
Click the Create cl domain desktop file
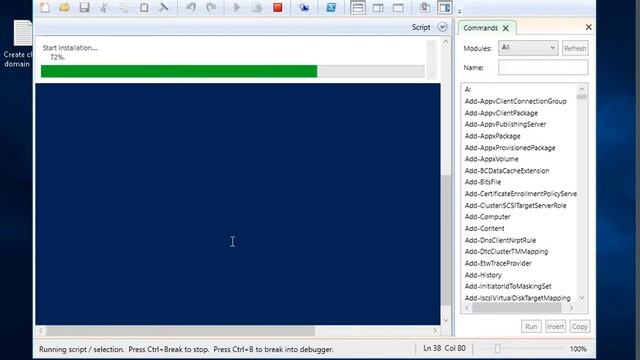[19, 43]
